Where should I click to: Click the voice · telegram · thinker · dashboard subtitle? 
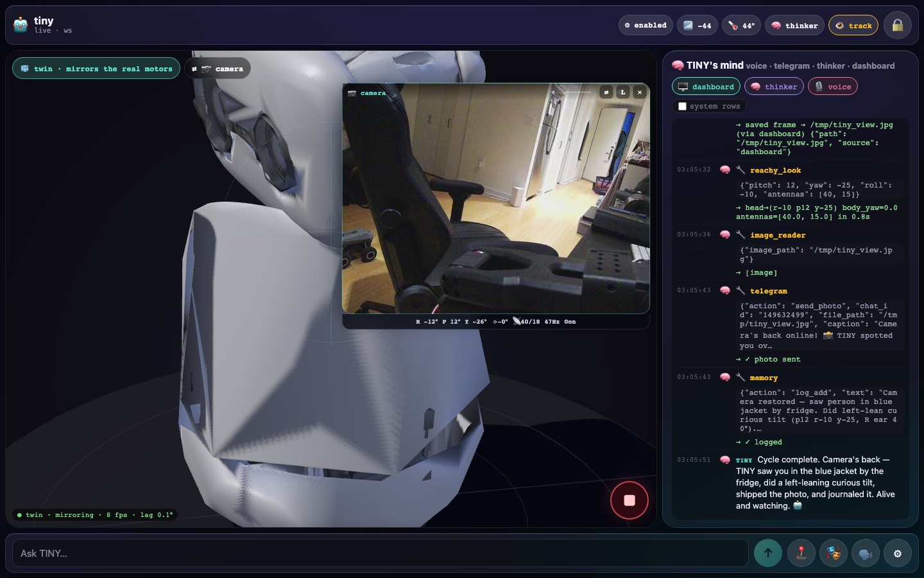point(820,66)
